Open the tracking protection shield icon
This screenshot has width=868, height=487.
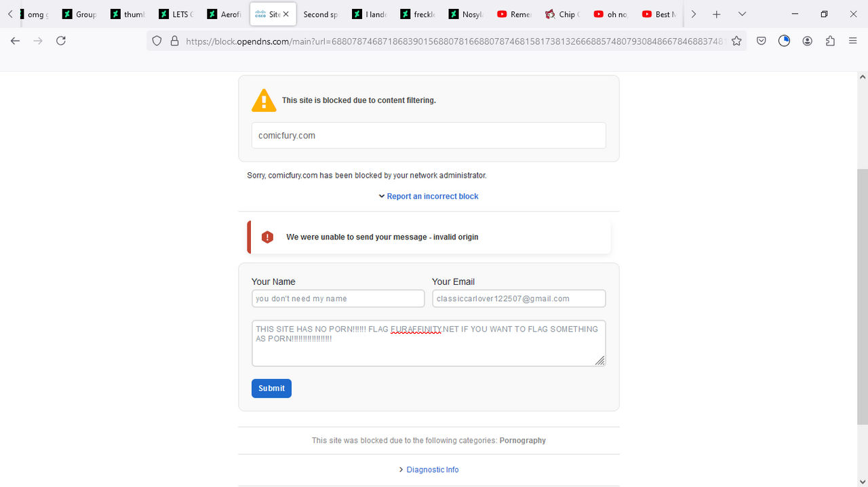[157, 41]
